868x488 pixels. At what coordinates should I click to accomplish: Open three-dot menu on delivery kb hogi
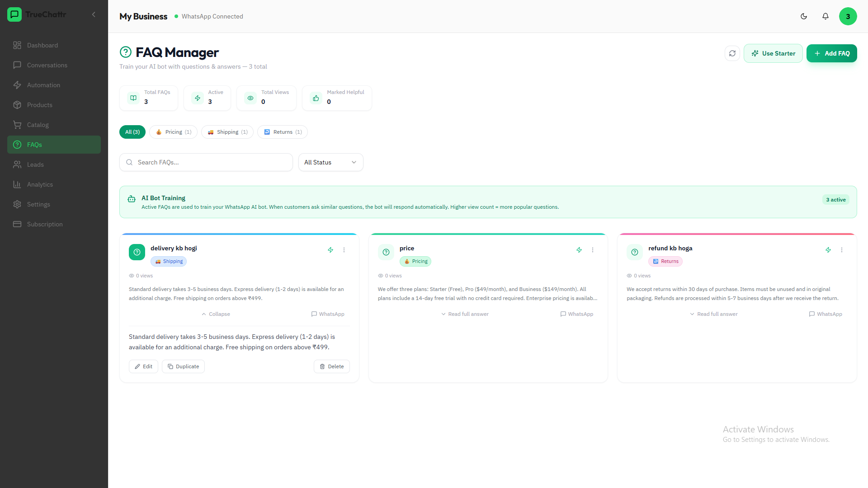[x=344, y=250]
